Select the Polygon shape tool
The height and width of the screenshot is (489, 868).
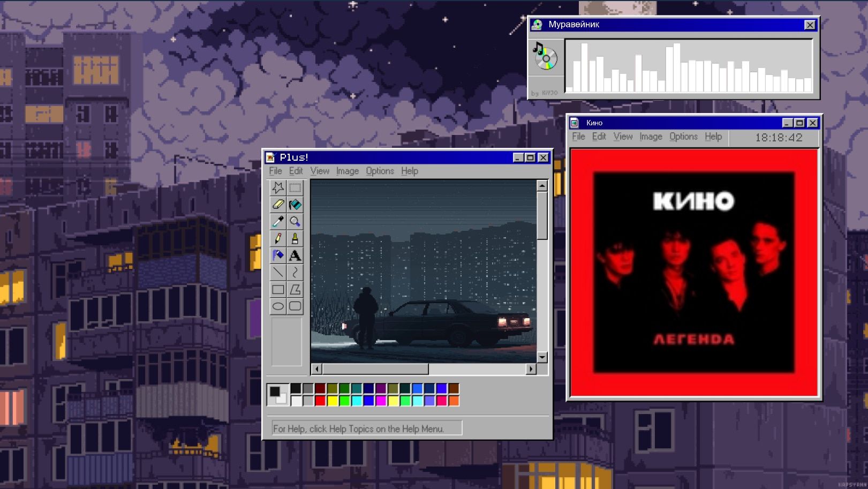pos(295,289)
